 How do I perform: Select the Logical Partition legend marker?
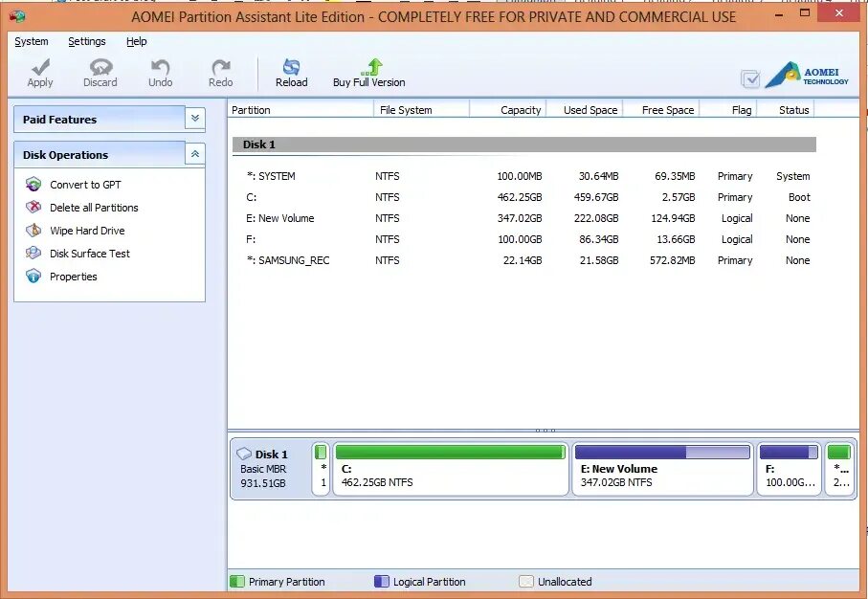[382, 581]
